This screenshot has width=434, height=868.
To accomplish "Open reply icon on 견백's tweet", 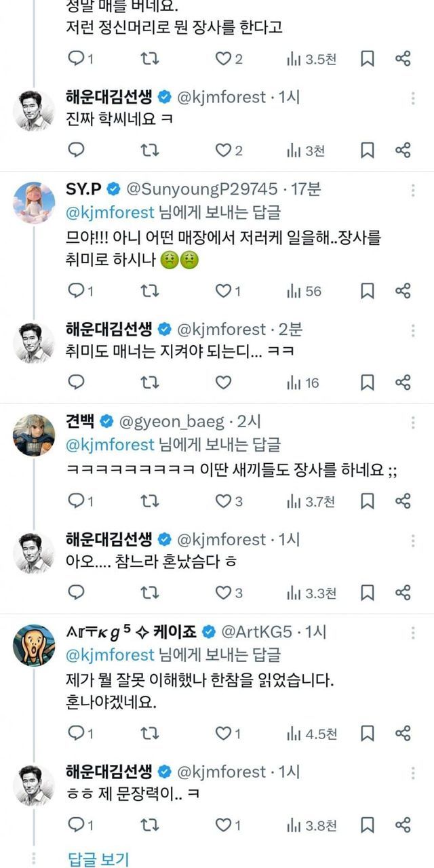I will pos(77,501).
